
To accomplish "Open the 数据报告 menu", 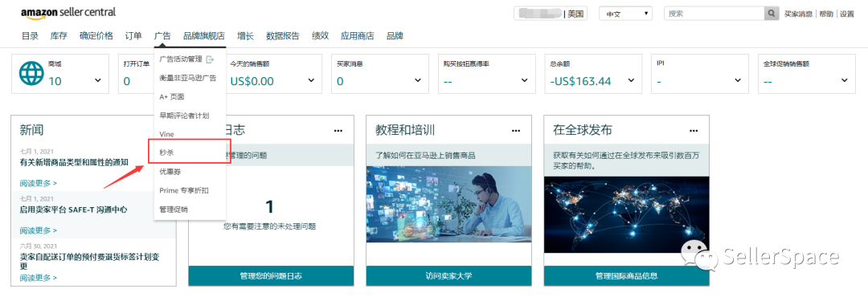I will [x=282, y=36].
